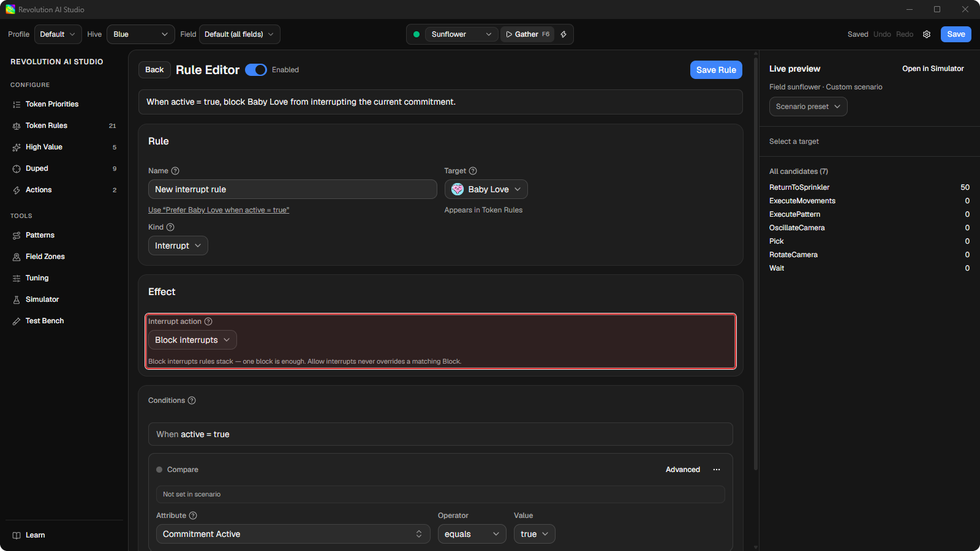980x551 pixels.
Task: Open the Tuning tool
Action: (x=64, y=278)
